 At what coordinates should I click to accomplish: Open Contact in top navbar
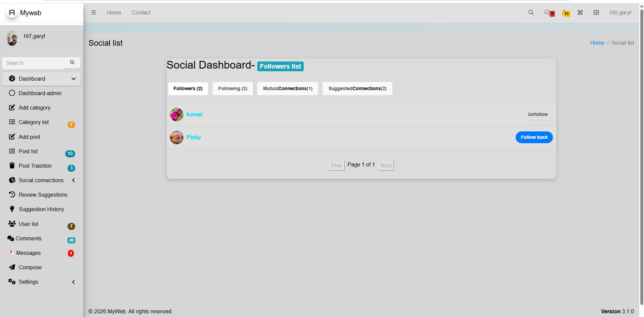pos(141,12)
